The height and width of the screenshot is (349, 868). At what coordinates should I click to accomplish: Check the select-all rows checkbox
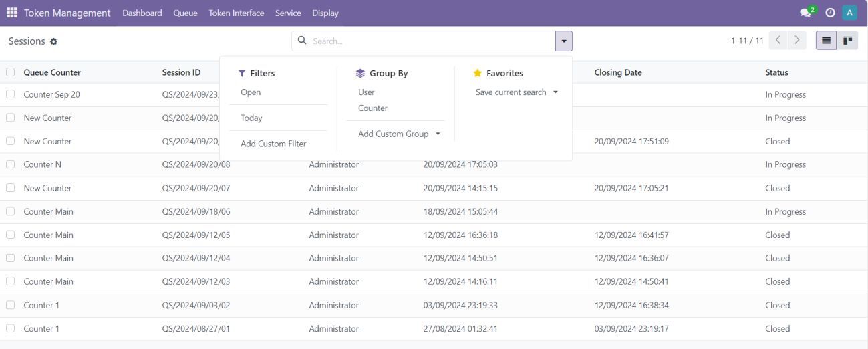[x=10, y=72]
